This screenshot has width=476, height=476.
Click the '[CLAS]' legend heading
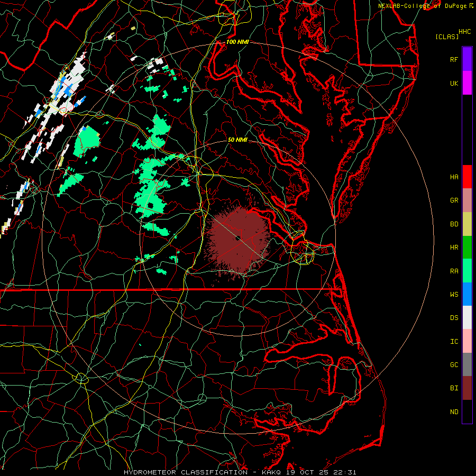coord(447,36)
